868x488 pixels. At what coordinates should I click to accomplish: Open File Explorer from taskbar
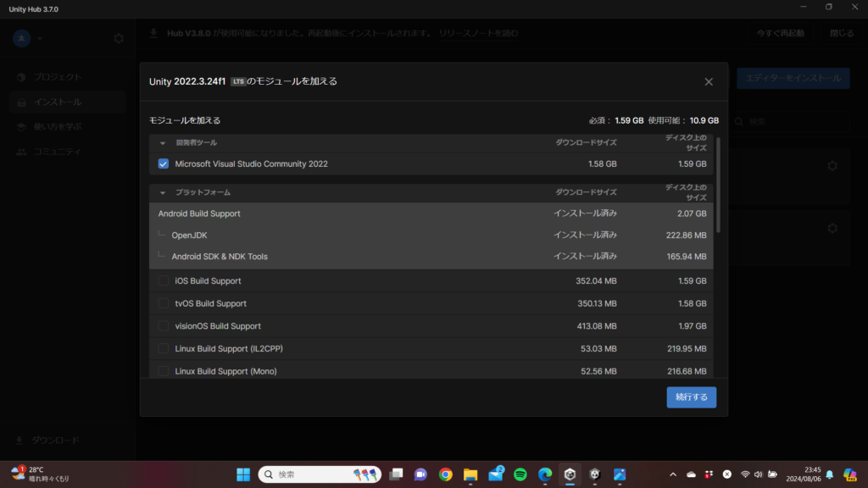[x=470, y=474]
